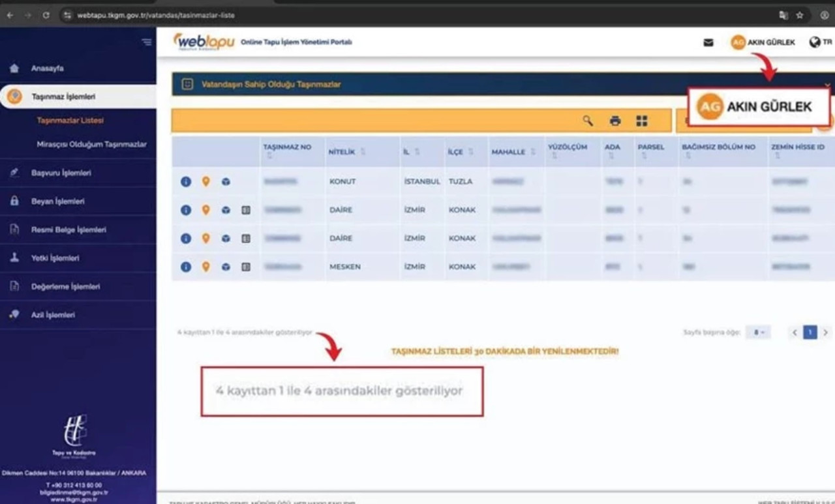
Task: Go to the next page with the right arrow
Action: (825, 333)
